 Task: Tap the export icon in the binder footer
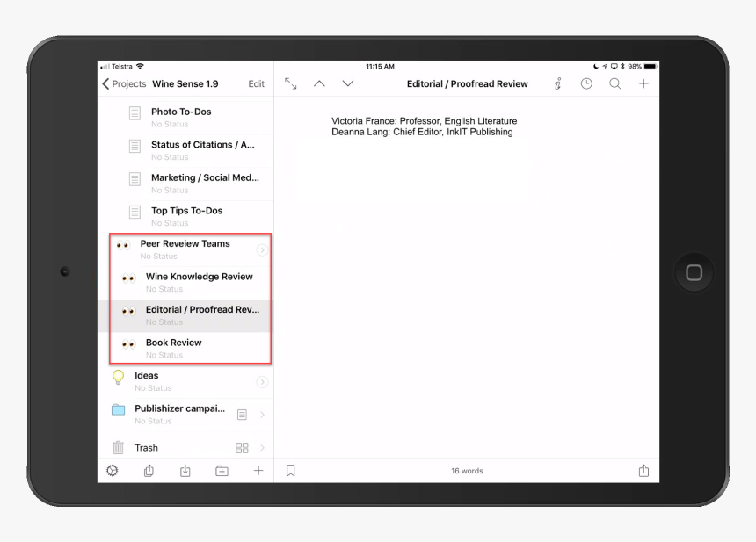[149, 471]
